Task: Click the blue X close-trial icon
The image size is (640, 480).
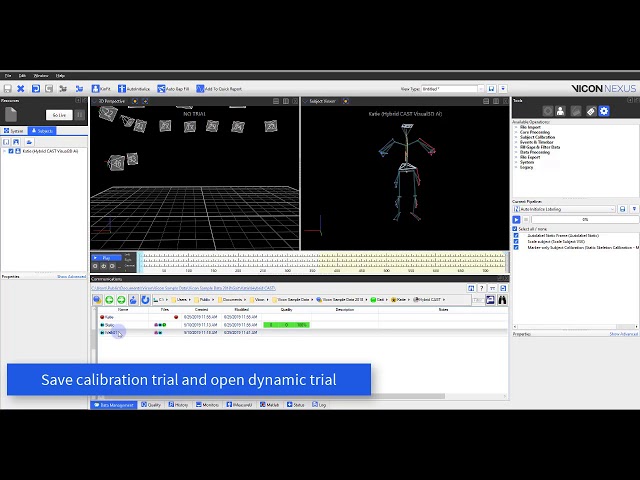Action: (21, 89)
